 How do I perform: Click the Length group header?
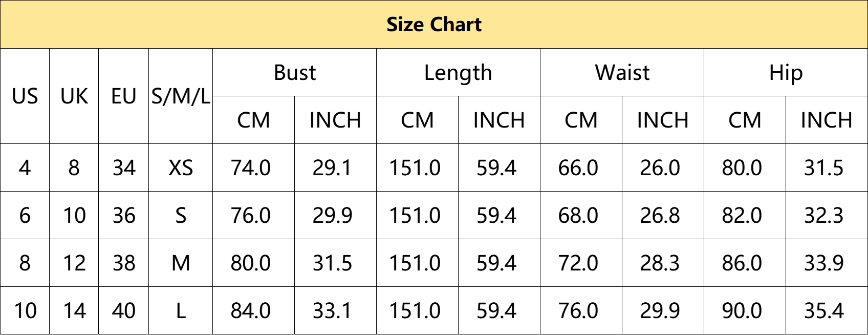[x=459, y=73]
